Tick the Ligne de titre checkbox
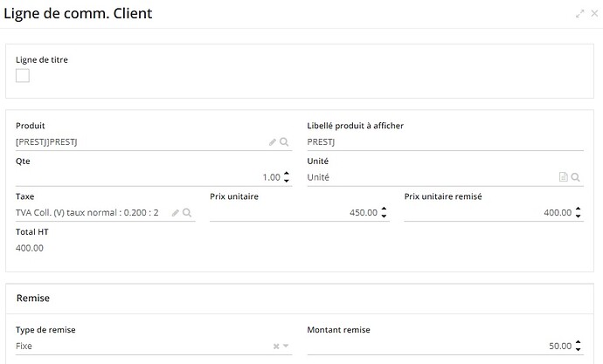603x364 pixels. 23,75
